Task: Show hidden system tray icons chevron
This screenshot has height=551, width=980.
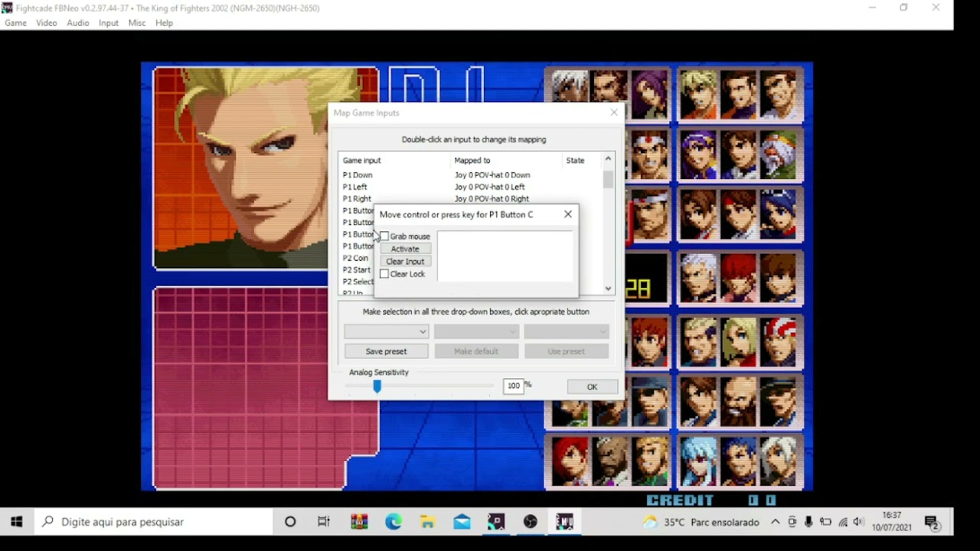Action: coord(776,522)
